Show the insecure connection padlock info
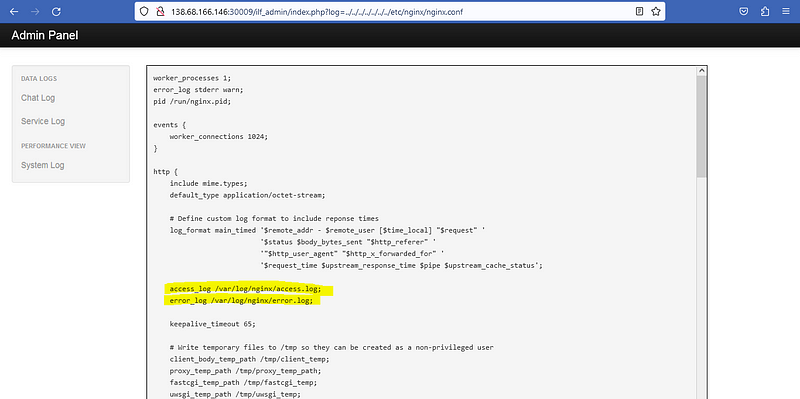Viewport: 800px width, 399px height. coord(161,11)
